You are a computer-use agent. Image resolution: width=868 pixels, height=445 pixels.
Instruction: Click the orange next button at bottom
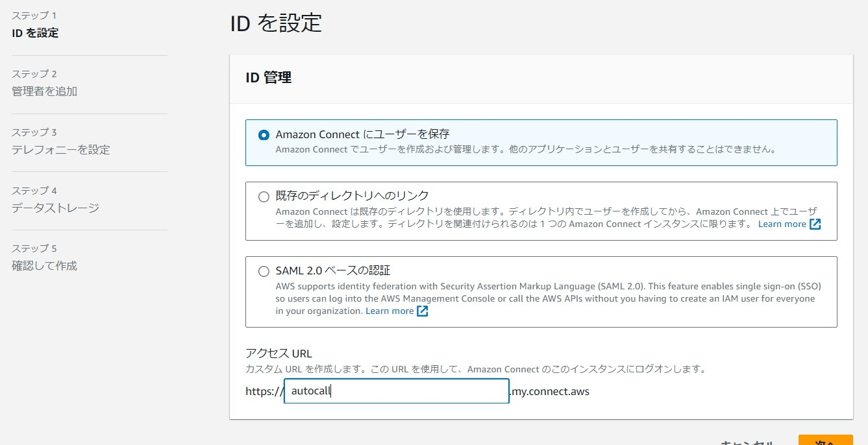click(x=825, y=440)
